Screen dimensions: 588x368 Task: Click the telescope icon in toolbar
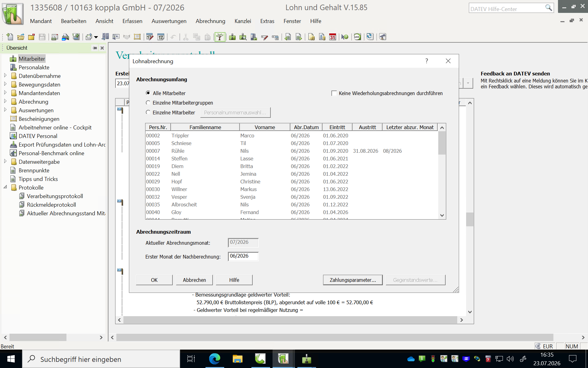(383, 37)
